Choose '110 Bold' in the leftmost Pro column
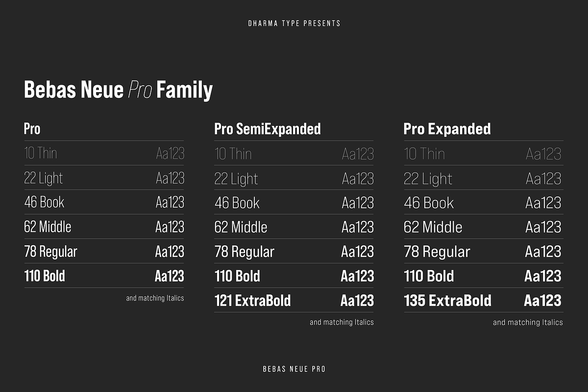Screen dimensions: 588x392 (x=45, y=276)
